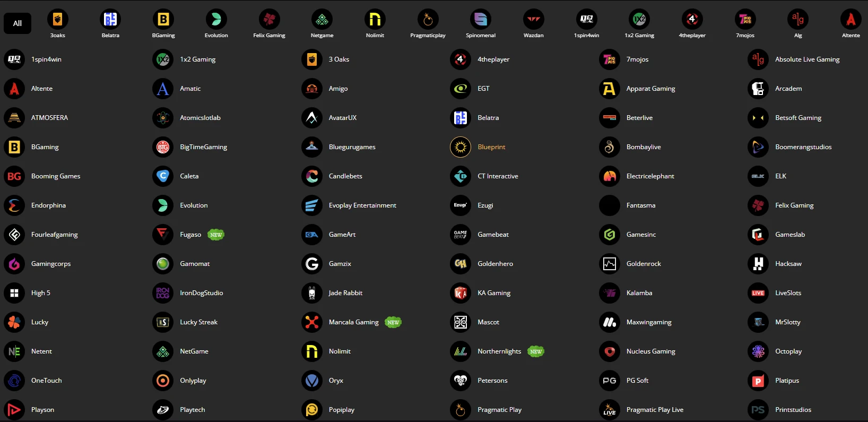Open the Gamomat provider text
This screenshot has height=422, width=868.
[x=195, y=264]
